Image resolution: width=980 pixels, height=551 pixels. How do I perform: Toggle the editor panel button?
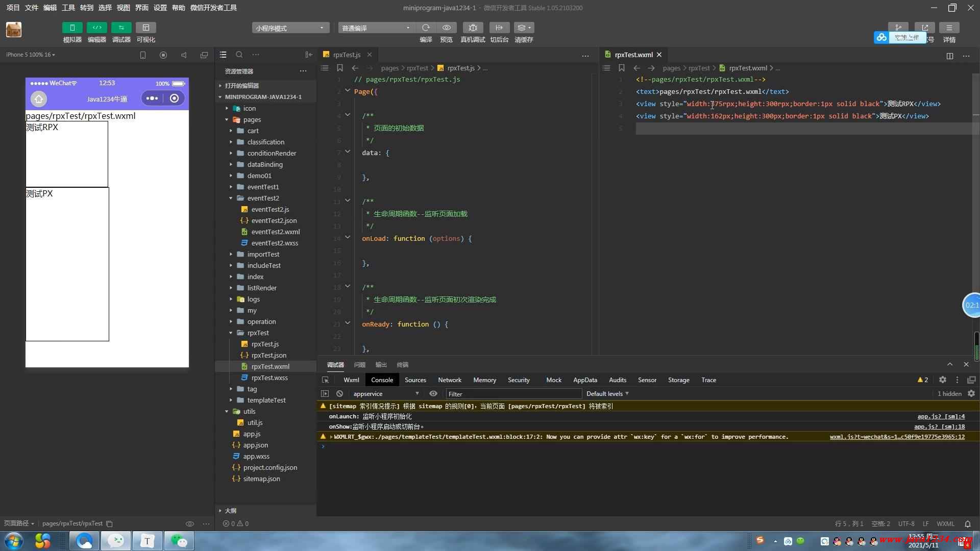[x=96, y=28]
